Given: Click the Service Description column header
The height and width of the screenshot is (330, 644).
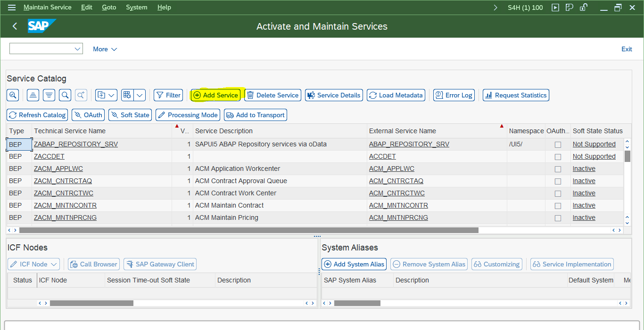Looking at the screenshot, I should (x=224, y=131).
